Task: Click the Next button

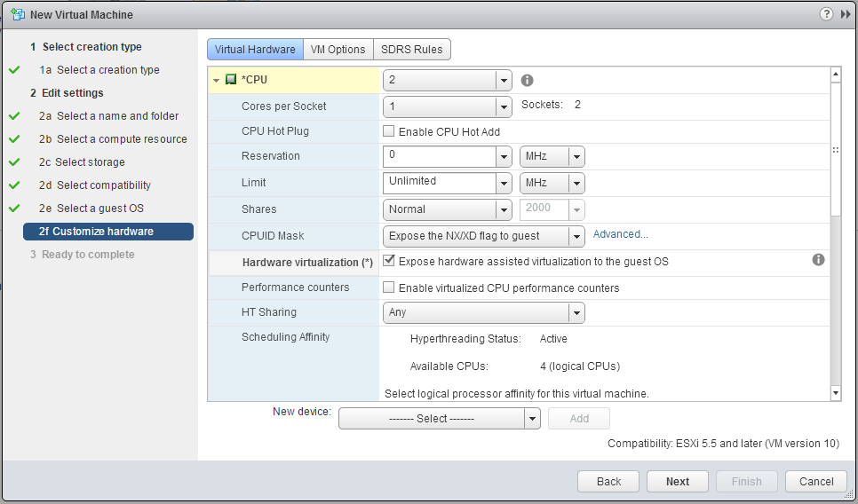Action: click(678, 481)
